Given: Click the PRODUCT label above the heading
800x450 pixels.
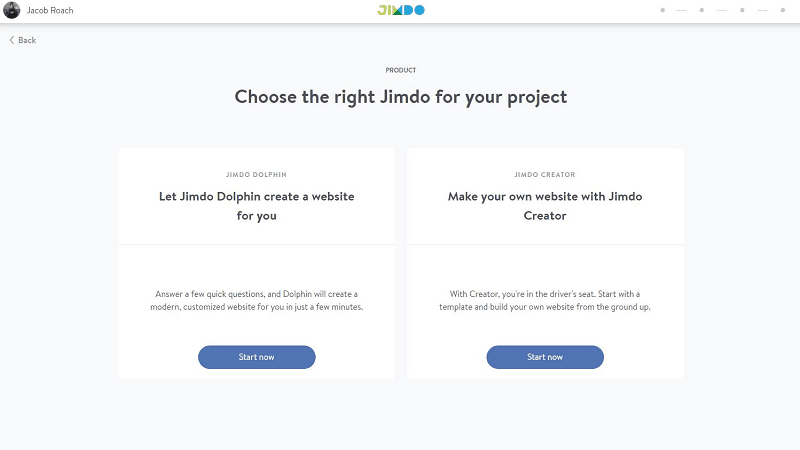Looking at the screenshot, I should click(x=401, y=70).
